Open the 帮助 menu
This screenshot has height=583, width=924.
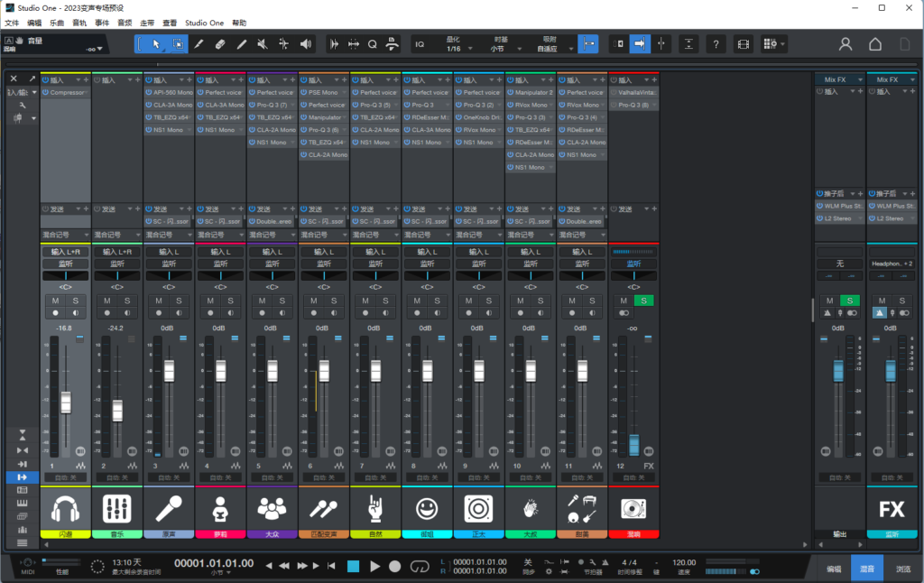coord(239,23)
